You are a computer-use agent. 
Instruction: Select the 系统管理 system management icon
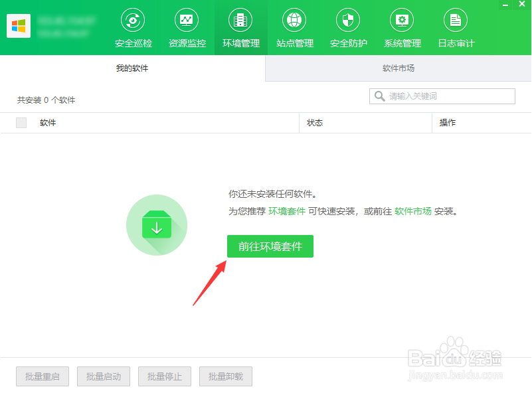402,27
